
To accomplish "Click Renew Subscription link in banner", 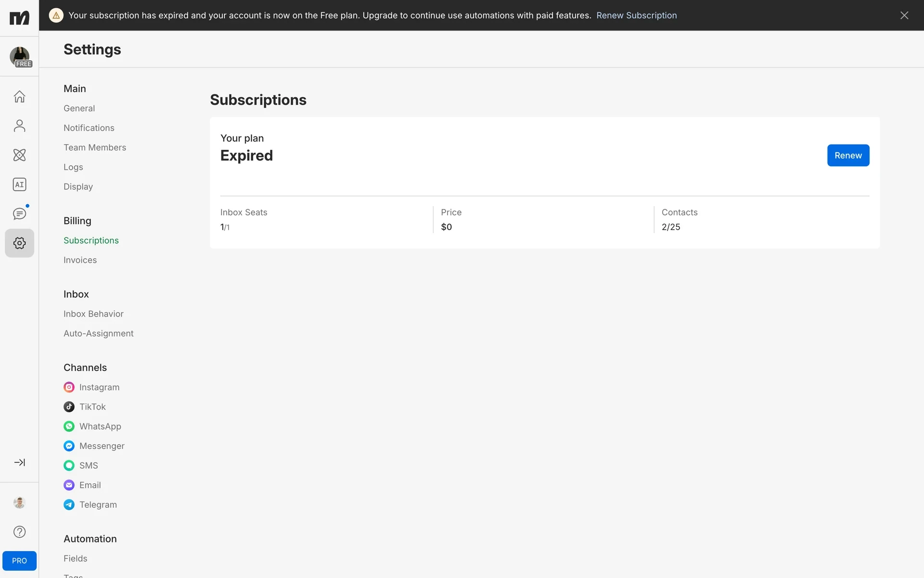I will tap(636, 15).
